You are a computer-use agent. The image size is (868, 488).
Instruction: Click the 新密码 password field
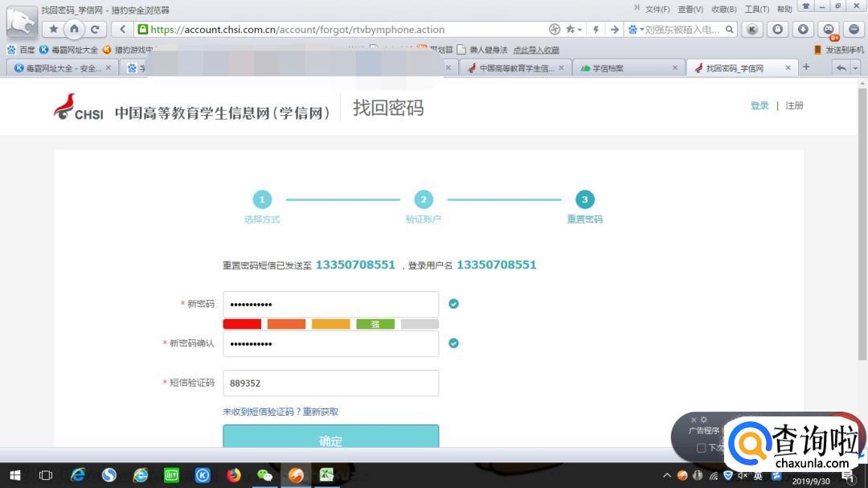pos(330,304)
